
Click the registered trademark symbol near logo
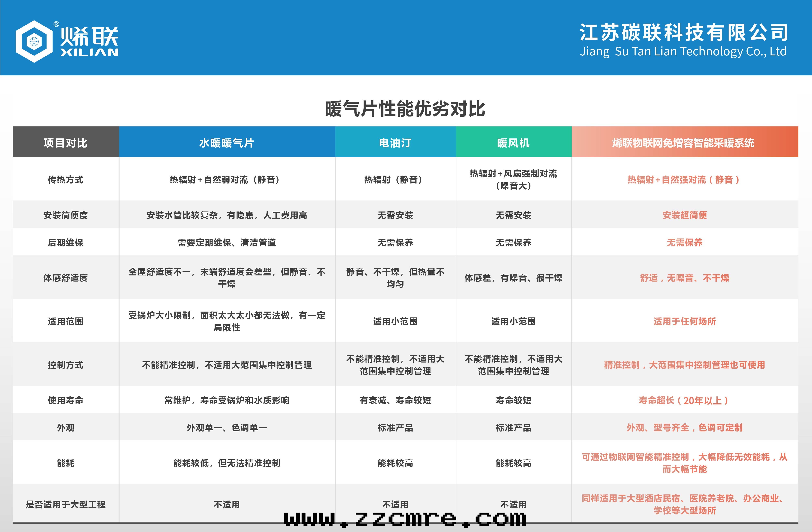[56, 24]
